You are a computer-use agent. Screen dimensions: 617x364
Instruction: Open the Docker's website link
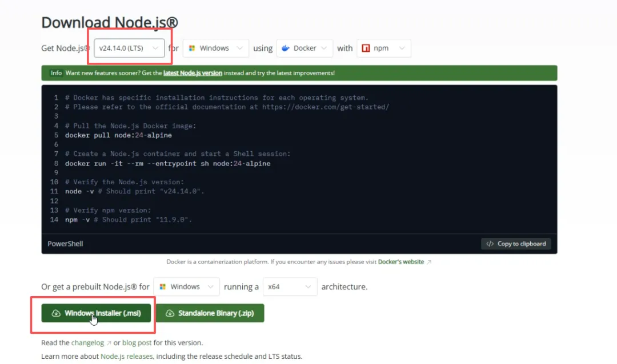point(401,262)
